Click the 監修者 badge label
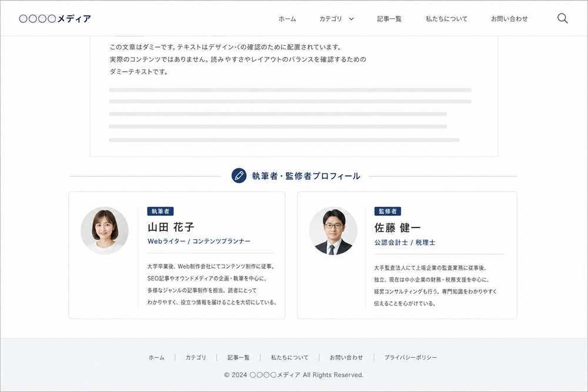The image size is (588, 392). click(387, 212)
